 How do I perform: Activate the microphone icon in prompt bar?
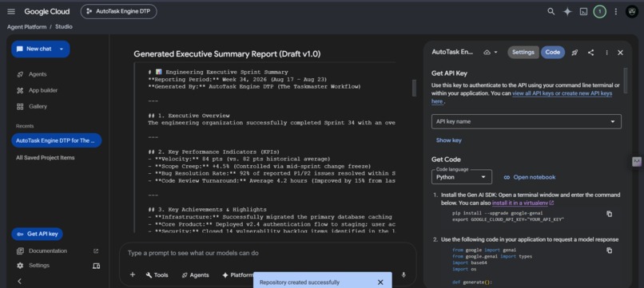point(403,275)
